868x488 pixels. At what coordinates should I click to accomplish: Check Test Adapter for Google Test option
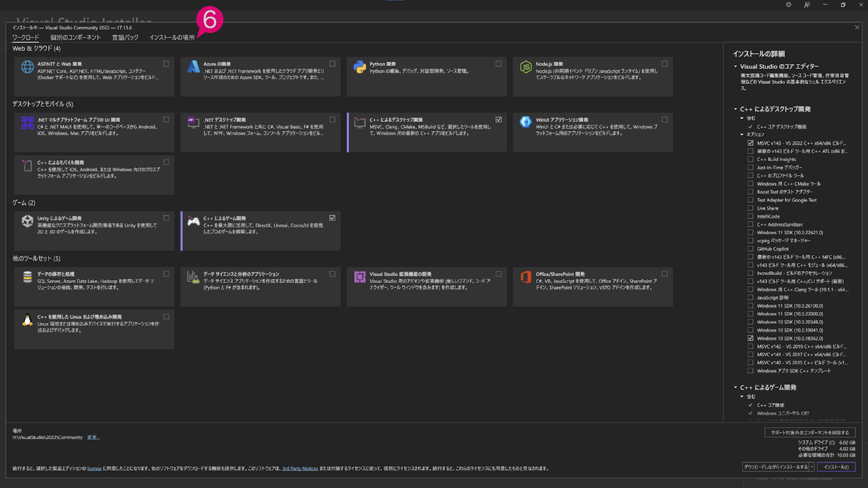pyautogui.click(x=750, y=200)
